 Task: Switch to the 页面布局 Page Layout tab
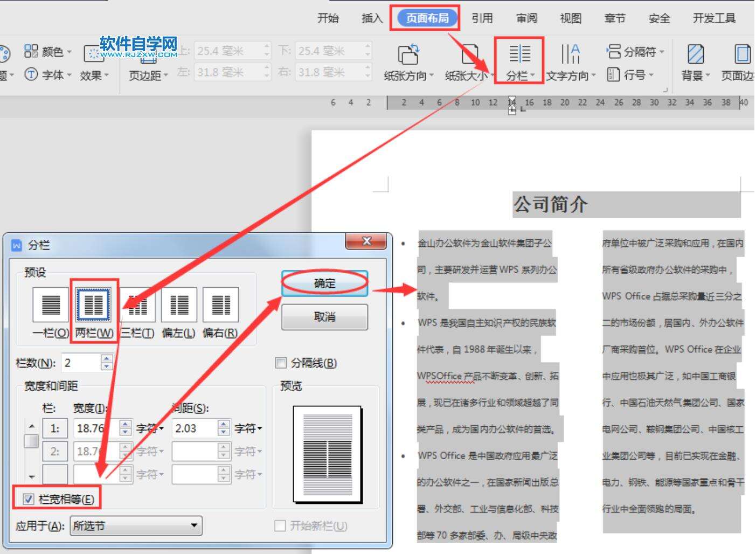pos(427,18)
